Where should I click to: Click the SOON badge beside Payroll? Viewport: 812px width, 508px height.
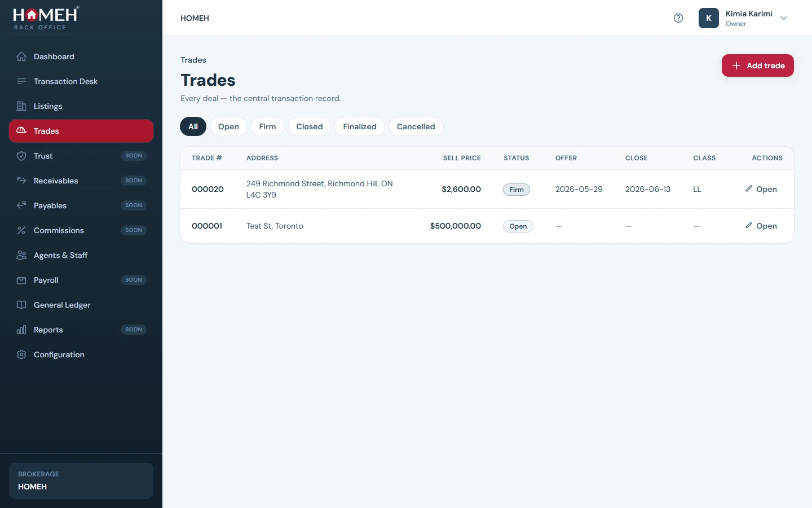(134, 280)
